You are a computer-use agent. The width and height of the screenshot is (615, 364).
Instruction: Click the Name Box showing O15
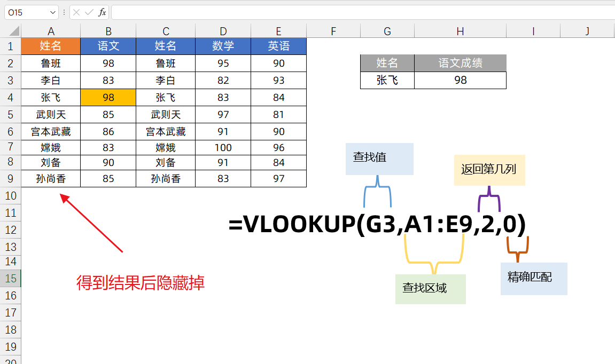pyautogui.click(x=26, y=12)
